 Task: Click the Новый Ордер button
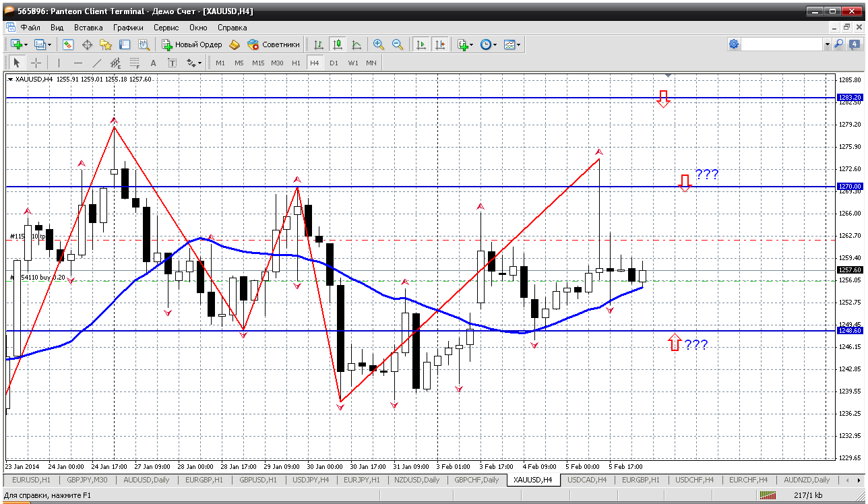[x=192, y=44]
